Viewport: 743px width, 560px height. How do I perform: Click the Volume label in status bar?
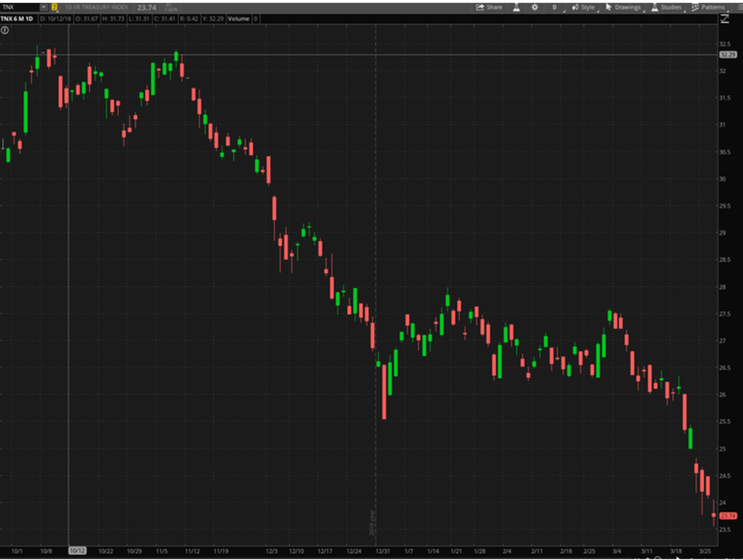238,18
